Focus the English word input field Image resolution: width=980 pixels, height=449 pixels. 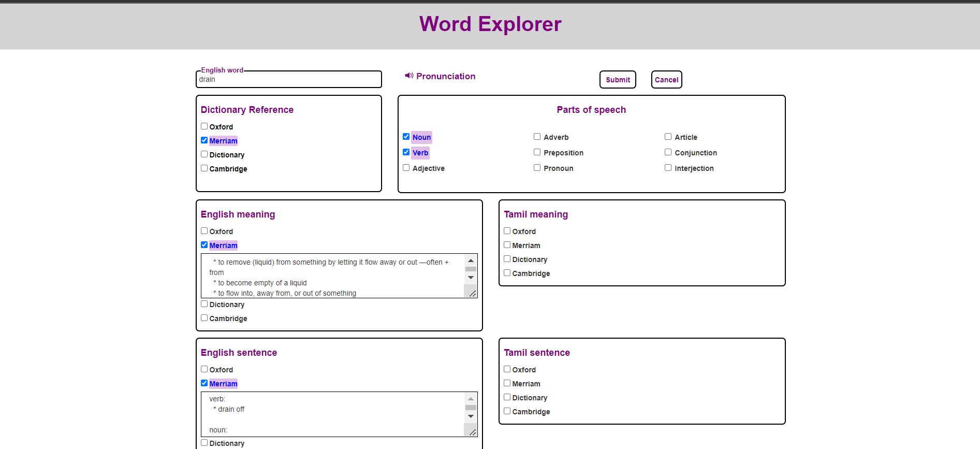289,79
